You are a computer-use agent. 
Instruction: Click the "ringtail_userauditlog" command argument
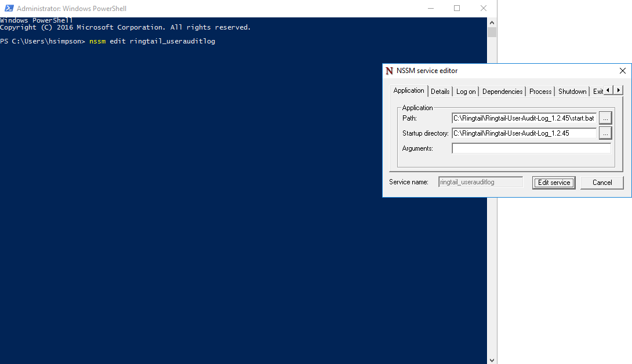[x=172, y=41]
